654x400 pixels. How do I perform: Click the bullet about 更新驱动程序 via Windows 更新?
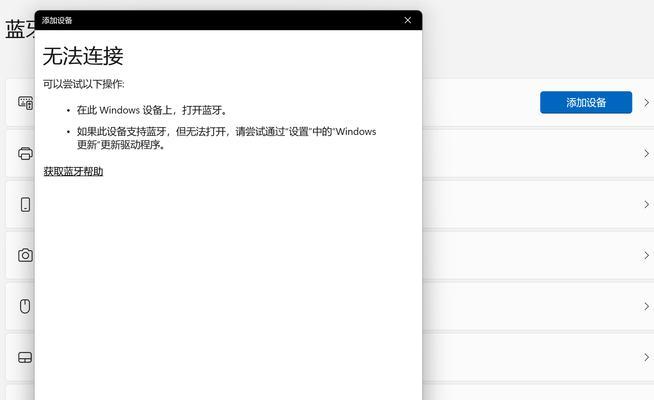226,138
